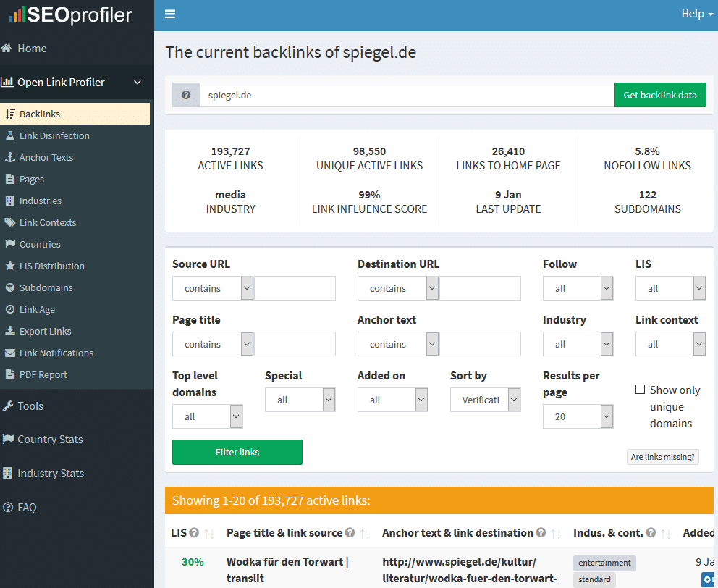Viewport: 718px width, 588px height.
Task: Focus the Source URL text field
Action: point(295,288)
